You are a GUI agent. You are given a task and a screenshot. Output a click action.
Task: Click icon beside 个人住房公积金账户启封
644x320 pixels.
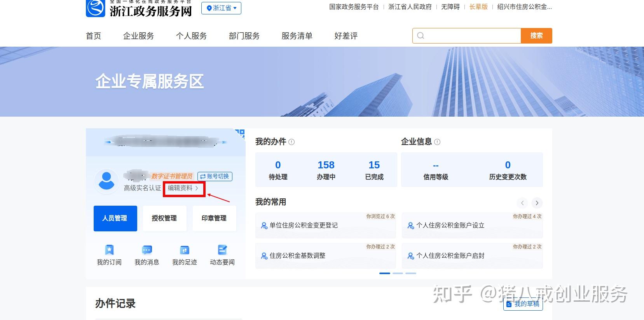(411, 256)
